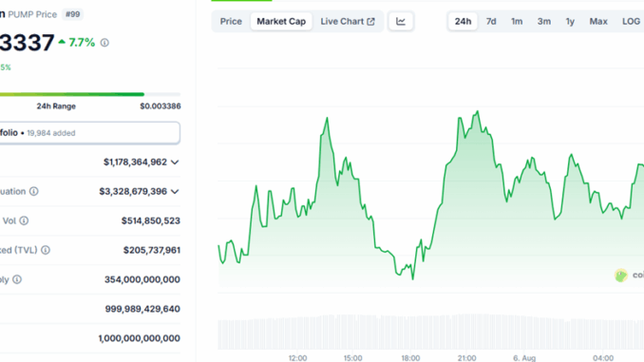Select the Market Cap tab
644x362 pixels.
point(281,21)
